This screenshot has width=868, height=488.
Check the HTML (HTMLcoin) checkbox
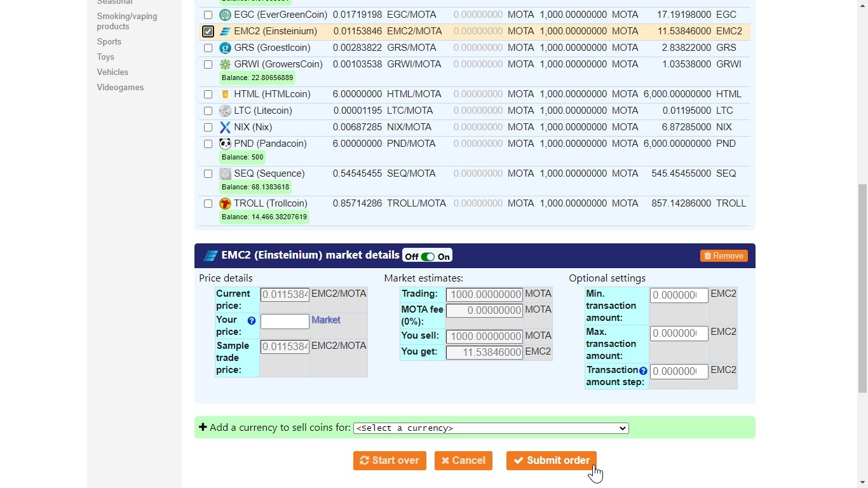pos(208,94)
